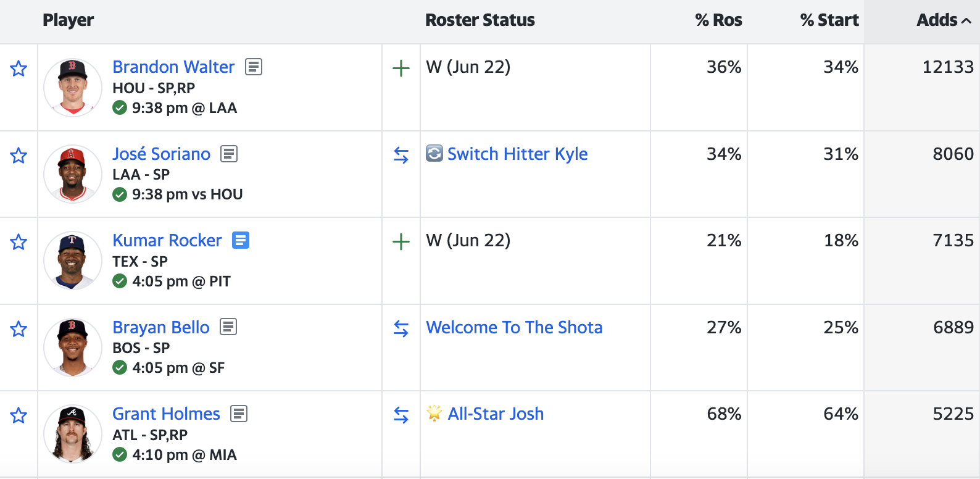980x479 pixels.
Task: Click Kumar Rocker's headshot photo
Action: pyautogui.click(x=73, y=260)
